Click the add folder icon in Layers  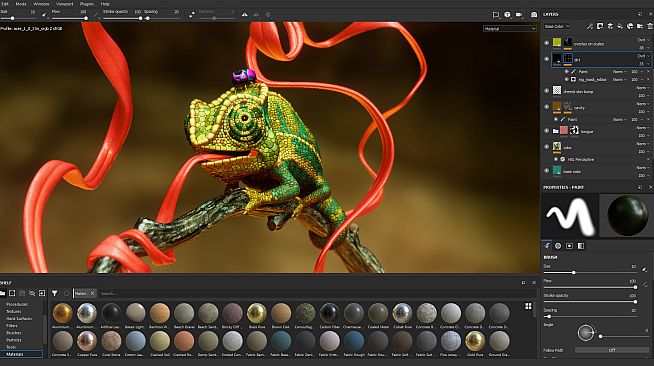pyautogui.click(x=640, y=27)
